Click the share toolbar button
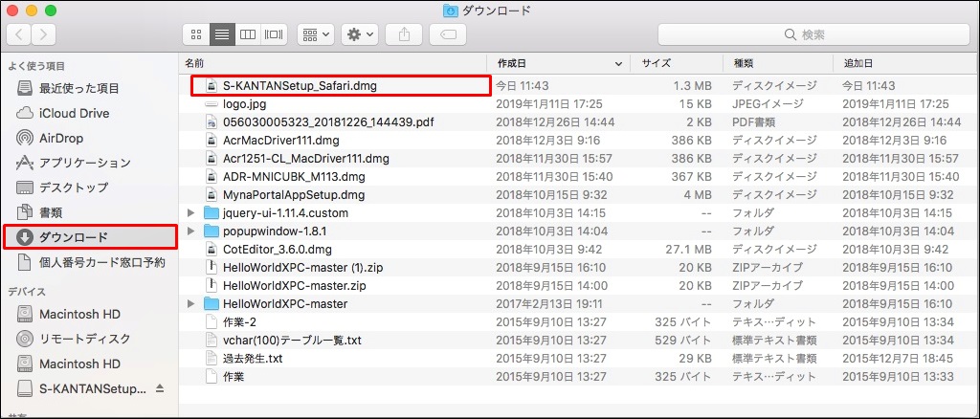This screenshot has height=419, width=980. [404, 34]
